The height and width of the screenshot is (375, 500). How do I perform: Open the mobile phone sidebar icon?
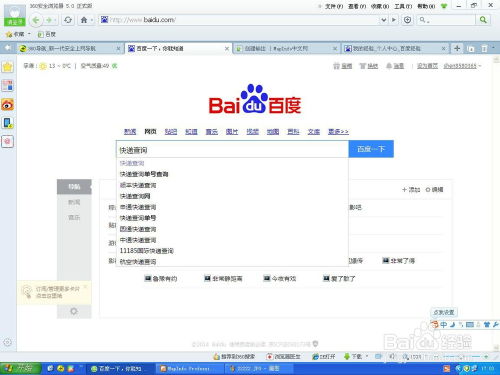click(x=8, y=123)
